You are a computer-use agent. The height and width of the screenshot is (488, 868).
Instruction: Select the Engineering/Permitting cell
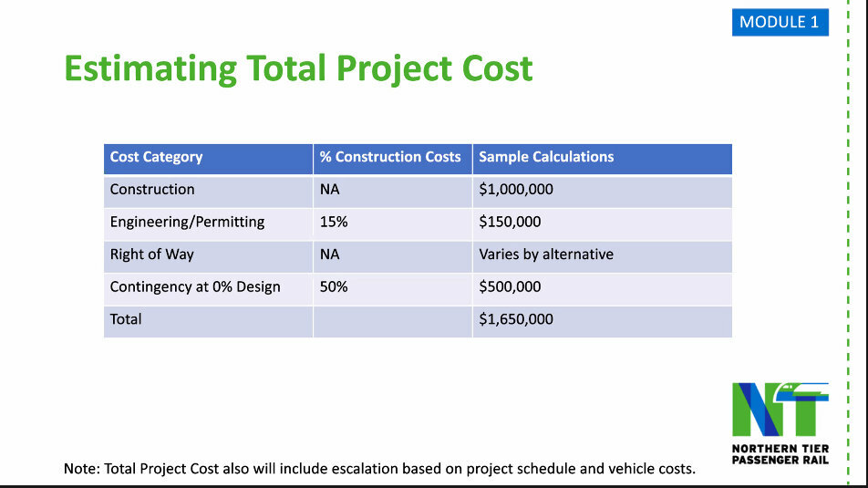[x=187, y=222]
